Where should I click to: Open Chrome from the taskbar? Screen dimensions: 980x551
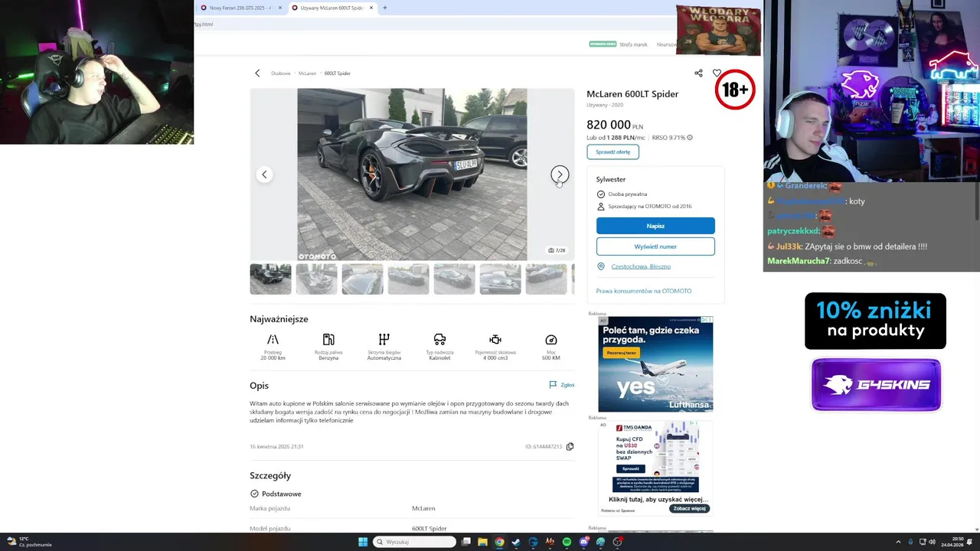click(499, 542)
